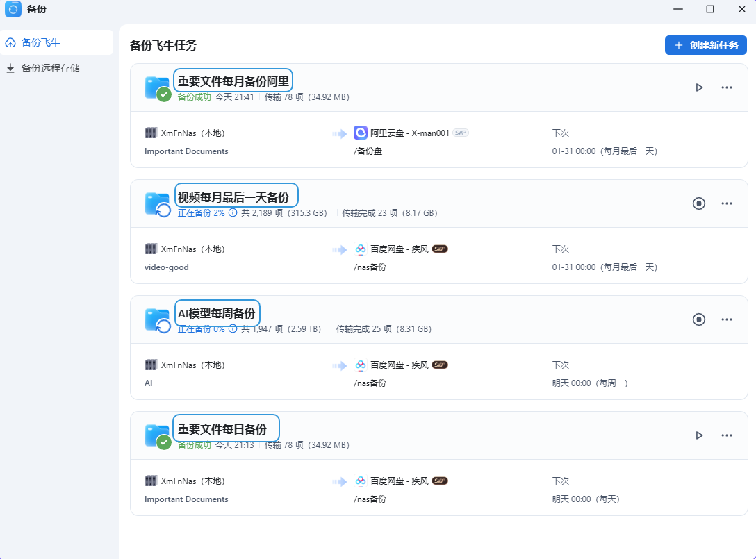The height and width of the screenshot is (559, 756).
Task: Open more options for AI模型每周备份 task
Action: (727, 319)
